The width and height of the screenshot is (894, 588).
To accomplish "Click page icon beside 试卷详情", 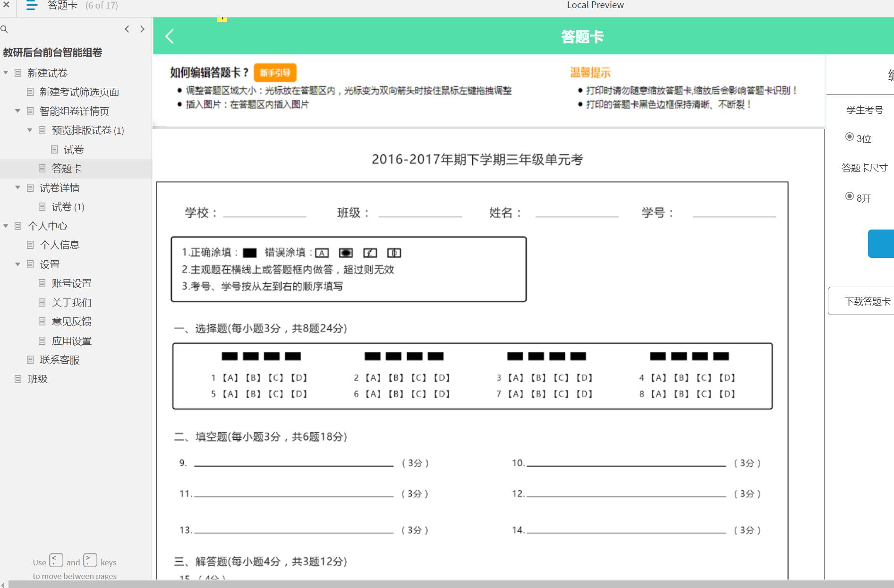I will [x=30, y=187].
